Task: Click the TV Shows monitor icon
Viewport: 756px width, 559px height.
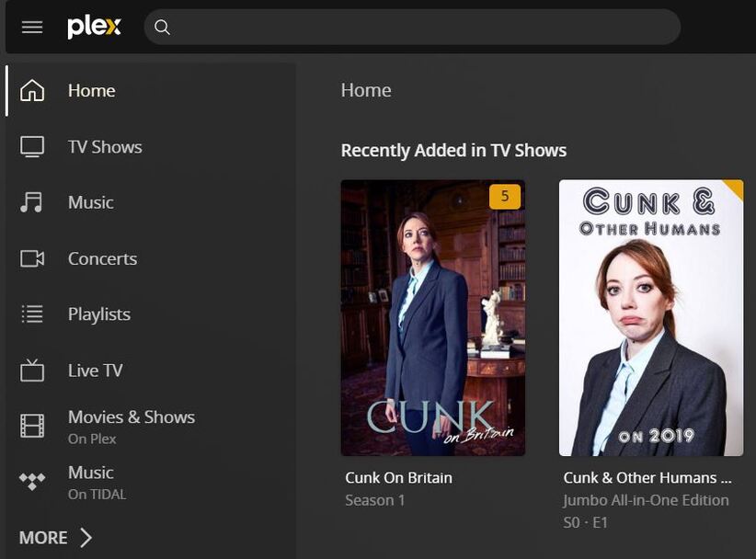Action: pyautogui.click(x=32, y=146)
